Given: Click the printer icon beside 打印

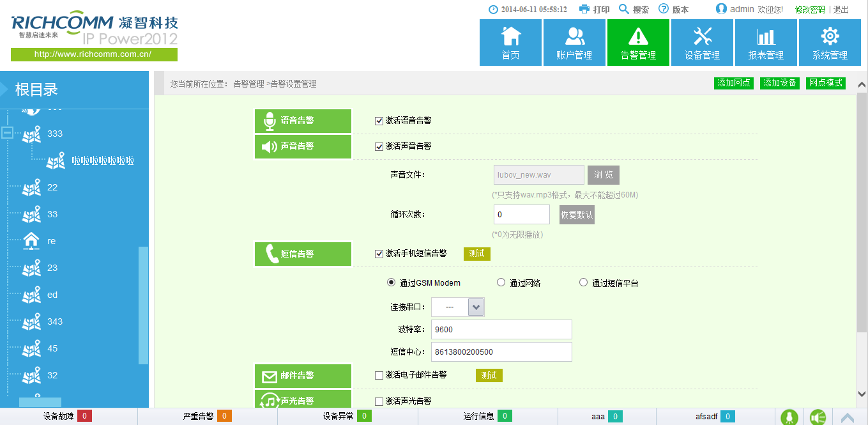Looking at the screenshot, I should [582, 10].
